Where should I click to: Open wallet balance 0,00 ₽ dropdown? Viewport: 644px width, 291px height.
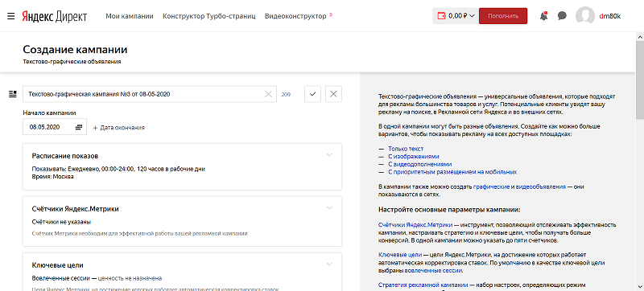click(456, 16)
